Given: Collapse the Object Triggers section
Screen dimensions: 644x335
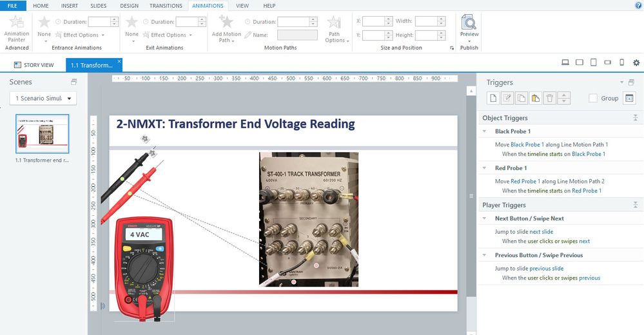Looking at the screenshot, I should click(x=636, y=118).
